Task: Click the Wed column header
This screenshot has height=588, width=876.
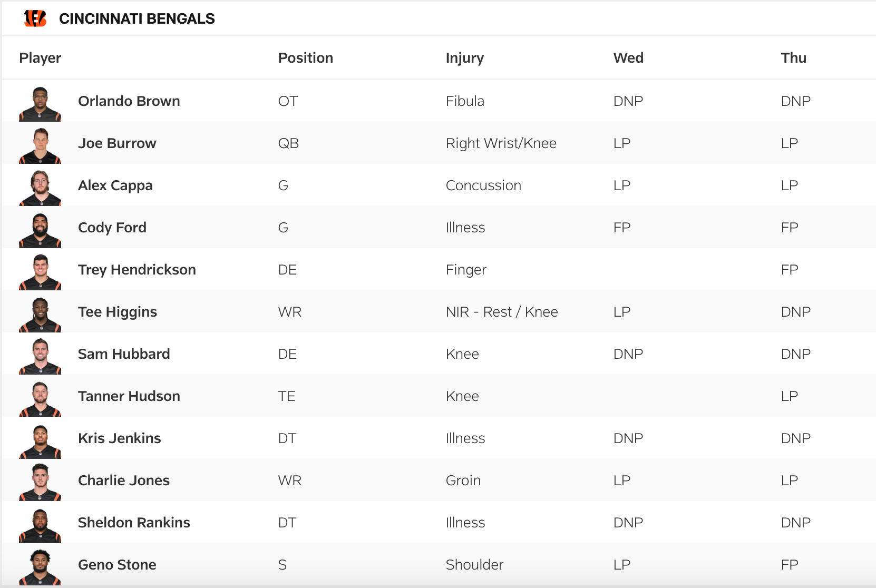Action: coord(628,58)
